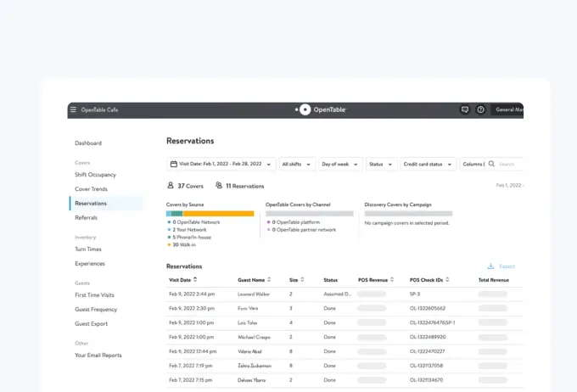Select the Zalmo Zuckerman guest name
577x392 pixels.
255,366
